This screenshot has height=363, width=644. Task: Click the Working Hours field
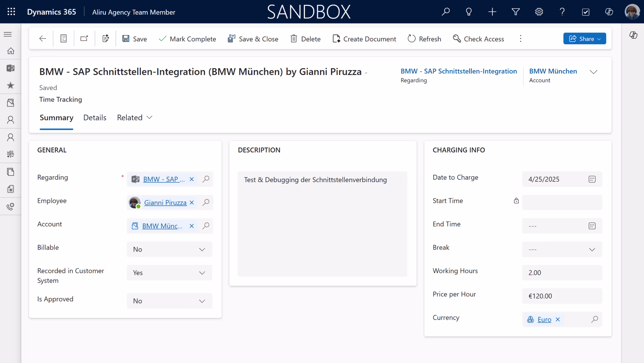562,273
